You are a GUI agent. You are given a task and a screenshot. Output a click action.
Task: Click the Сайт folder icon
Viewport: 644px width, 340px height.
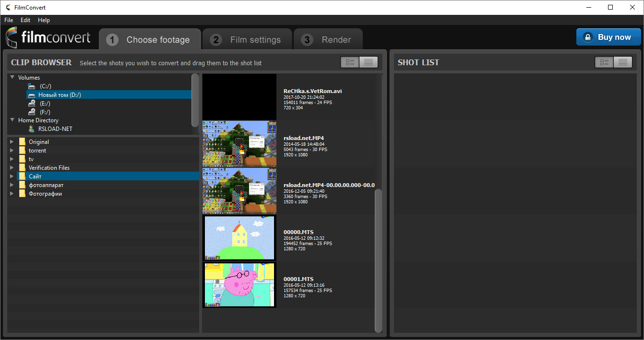coord(22,176)
